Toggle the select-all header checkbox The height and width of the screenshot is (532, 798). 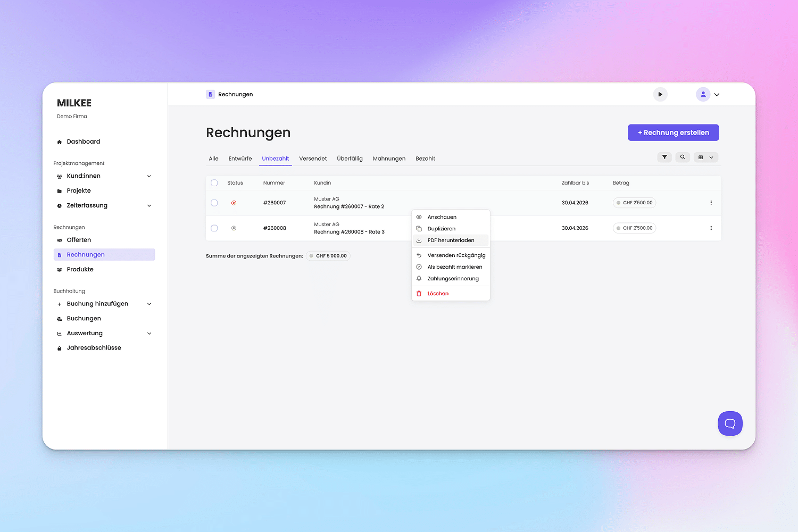coord(214,183)
